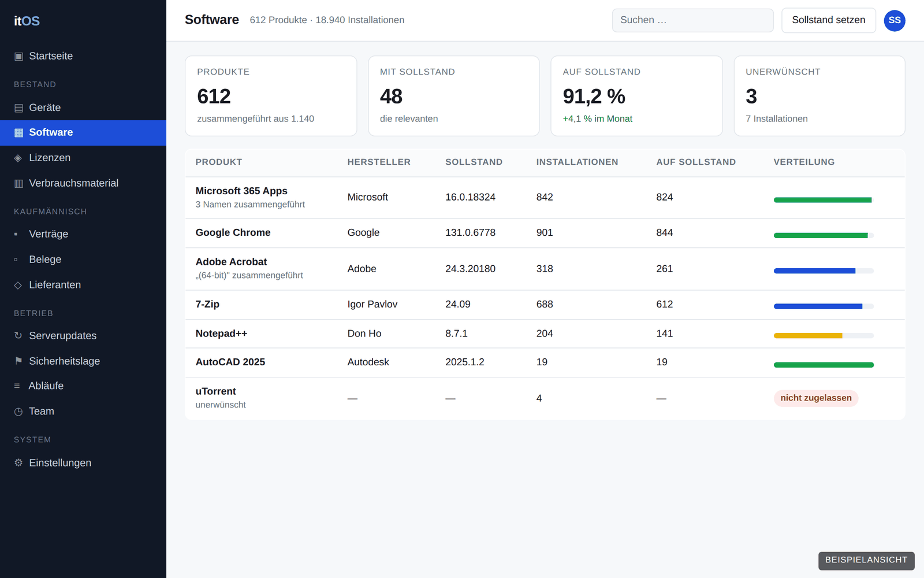The width and height of the screenshot is (924, 578).
Task: Click the Google Chrome distribution bar
Action: (x=824, y=235)
